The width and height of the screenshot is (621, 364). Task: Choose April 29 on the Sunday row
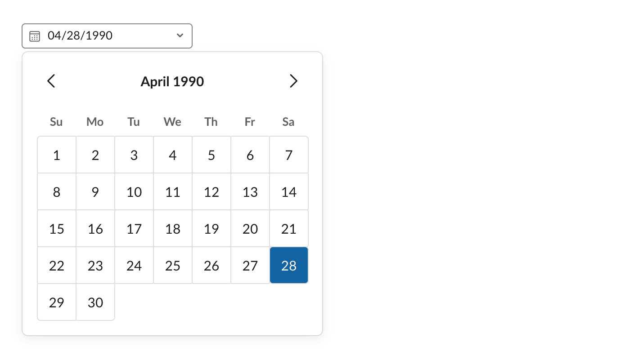[x=56, y=302]
